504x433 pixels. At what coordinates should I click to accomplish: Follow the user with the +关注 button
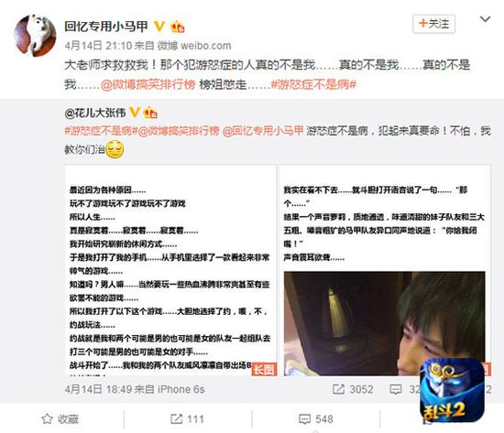coord(433,24)
